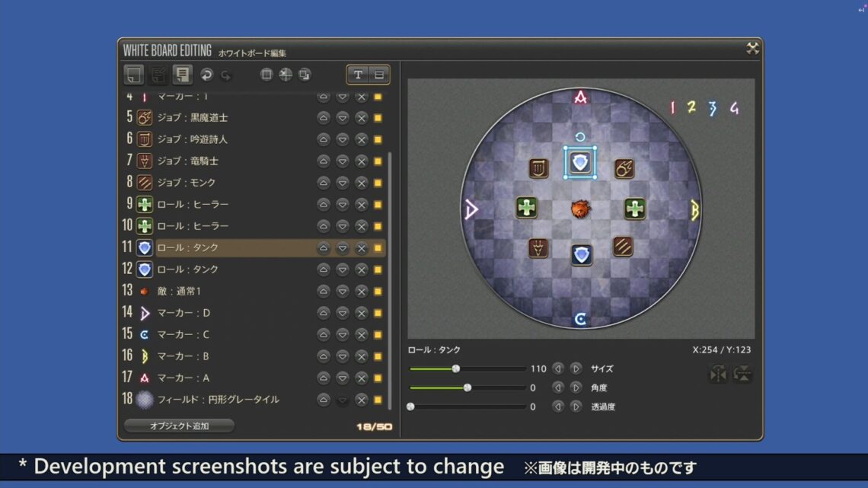The image size is (868, 488).
Task: Click the delete X on マーカー：A
Action: click(x=359, y=377)
